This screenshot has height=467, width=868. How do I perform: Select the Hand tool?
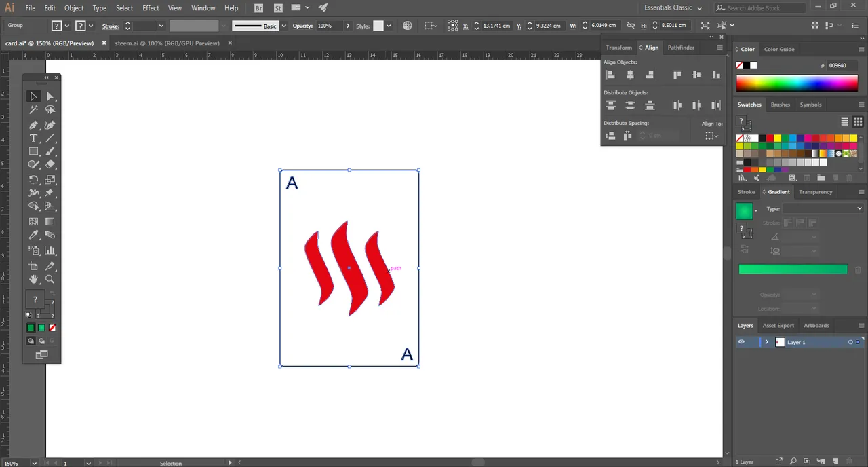pyautogui.click(x=33, y=279)
